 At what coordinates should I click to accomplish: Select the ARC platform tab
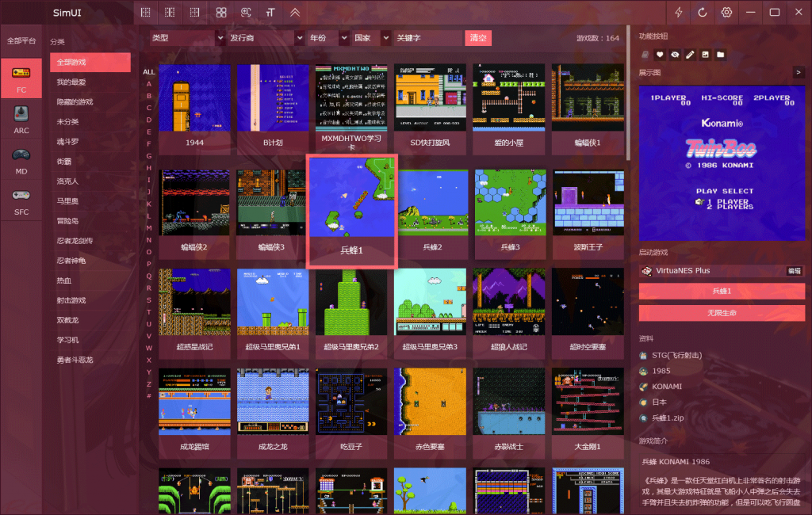pyautogui.click(x=21, y=120)
